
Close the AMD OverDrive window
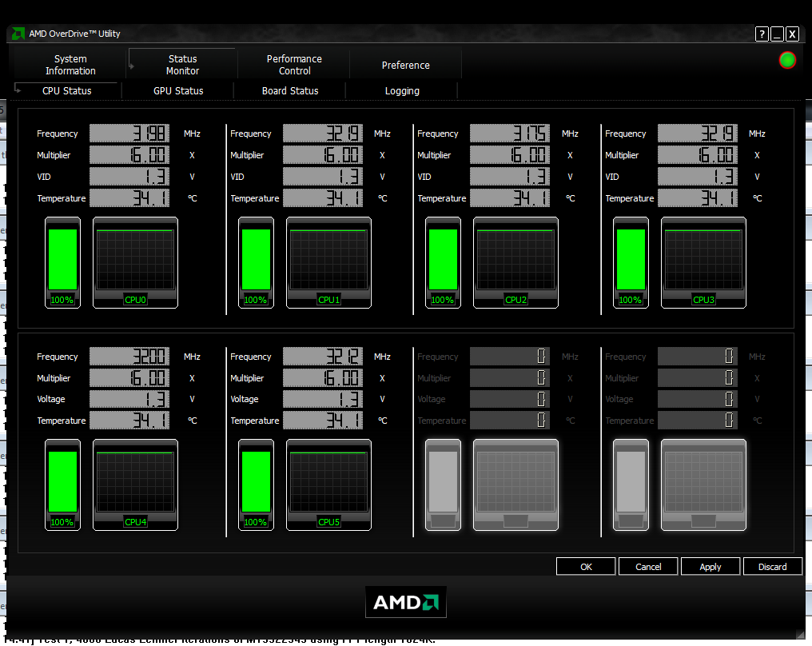point(792,34)
